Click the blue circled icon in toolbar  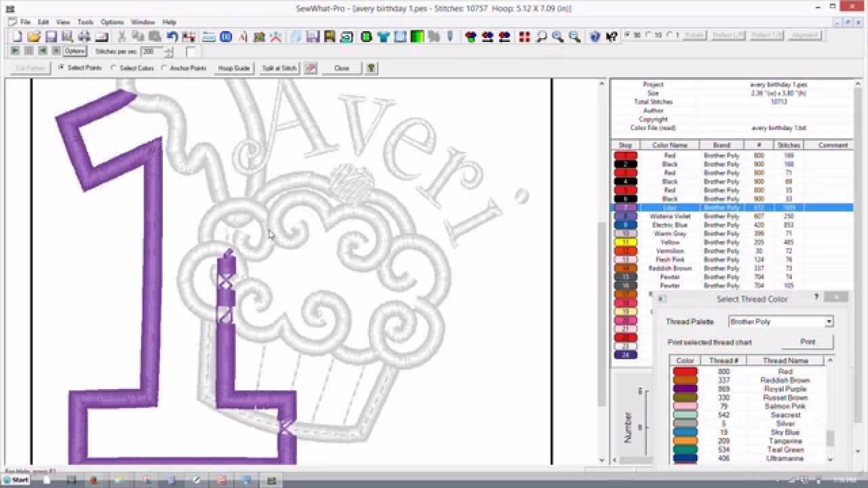point(226,37)
